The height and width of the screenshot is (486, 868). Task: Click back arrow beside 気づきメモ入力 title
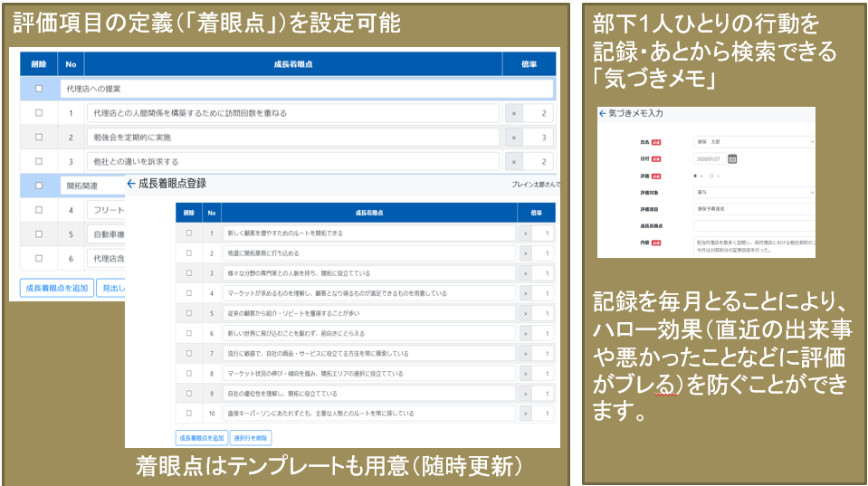603,114
